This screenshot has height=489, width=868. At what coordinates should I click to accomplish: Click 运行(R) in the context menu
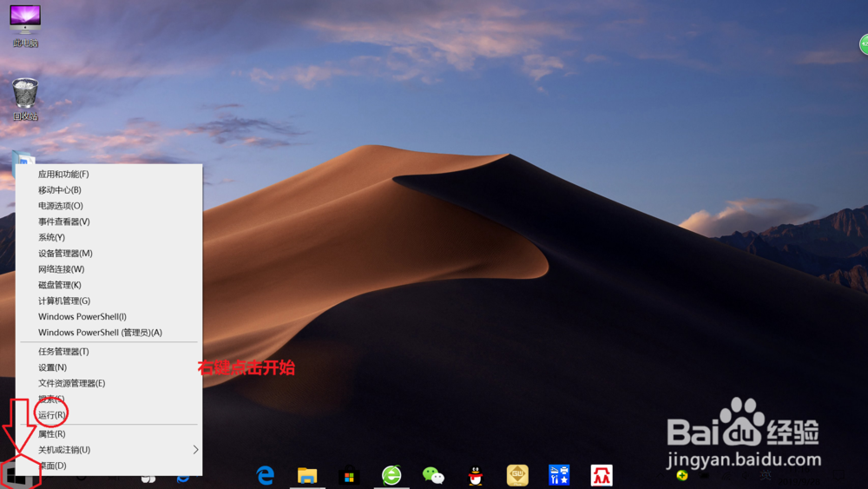click(109, 415)
